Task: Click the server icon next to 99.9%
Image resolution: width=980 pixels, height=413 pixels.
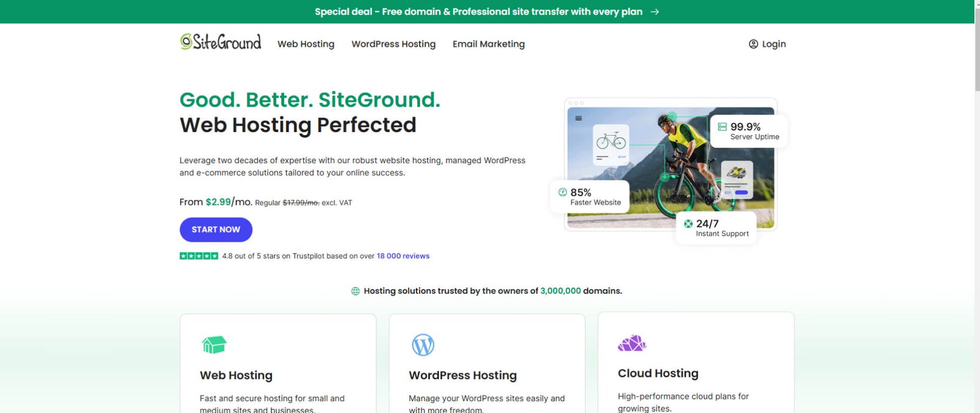Action: [x=722, y=127]
